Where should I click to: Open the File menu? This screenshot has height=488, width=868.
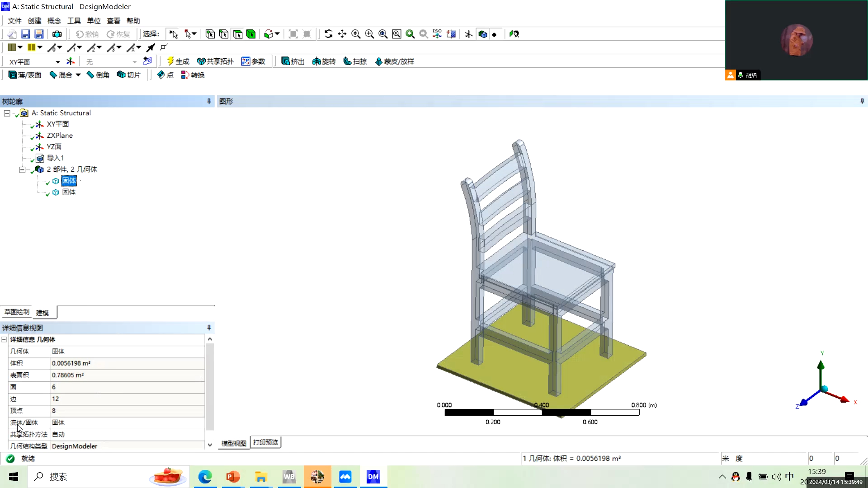(x=14, y=21)
